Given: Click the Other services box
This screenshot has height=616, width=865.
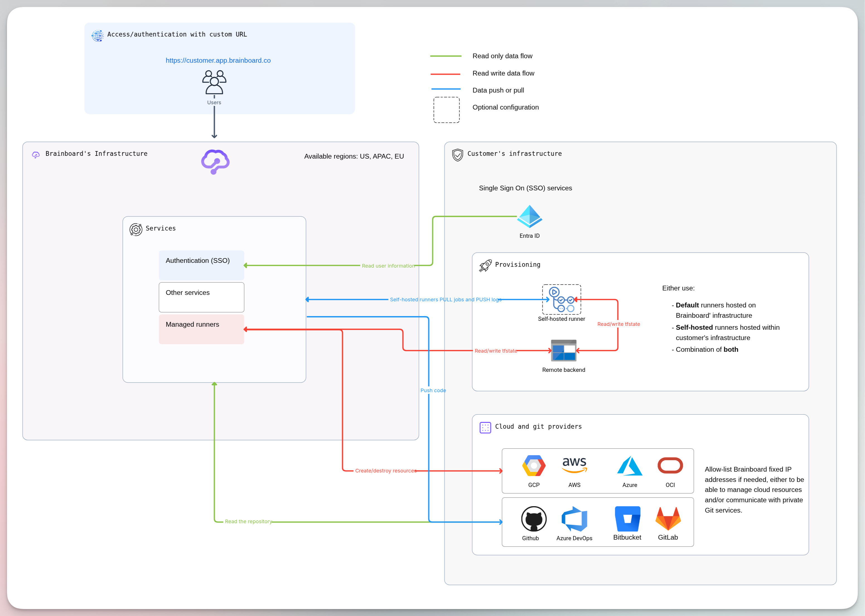Looking at the screenshot, I should (201, 297).
